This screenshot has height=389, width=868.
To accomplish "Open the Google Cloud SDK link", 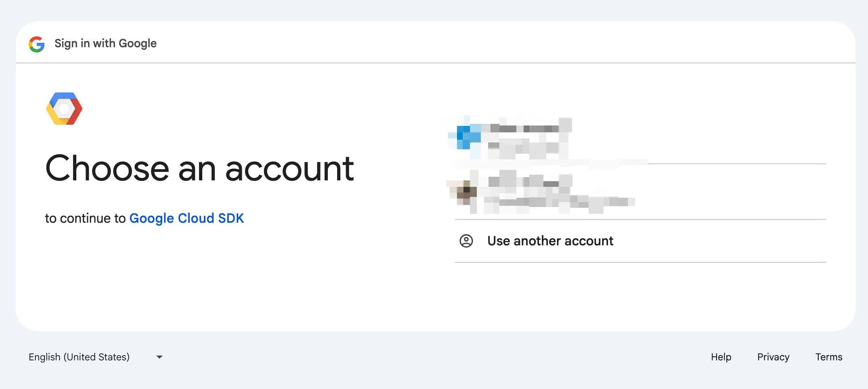I will coord(186,218).
